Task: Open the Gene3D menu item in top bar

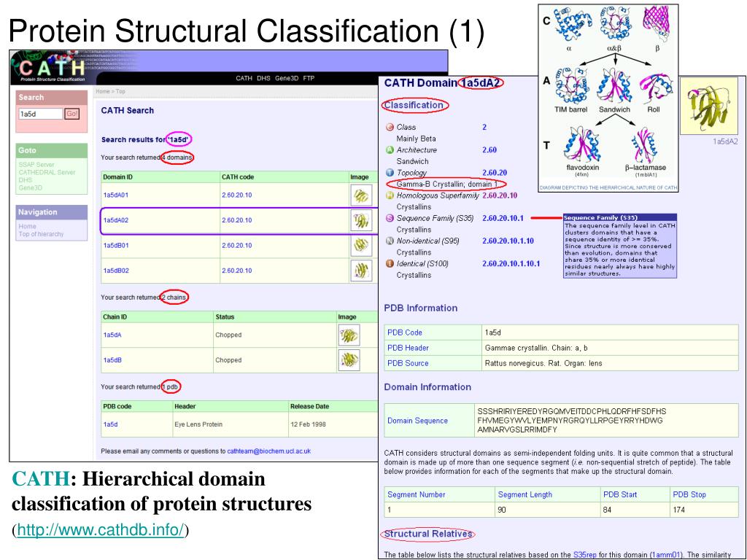Action: 286,78
